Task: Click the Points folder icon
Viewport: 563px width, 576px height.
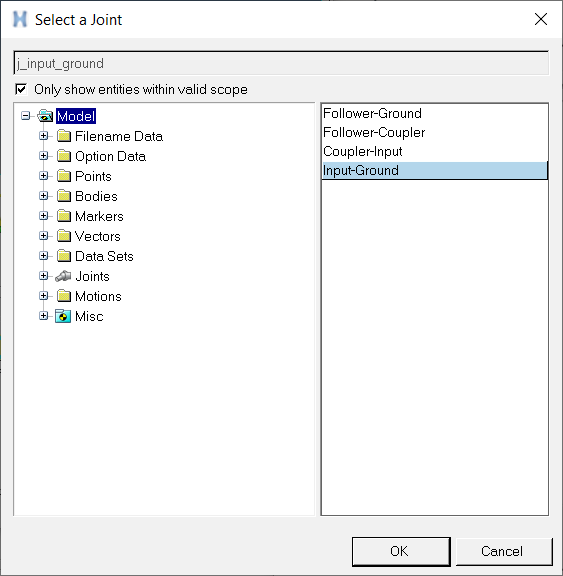Action: [x=64, y=176]
